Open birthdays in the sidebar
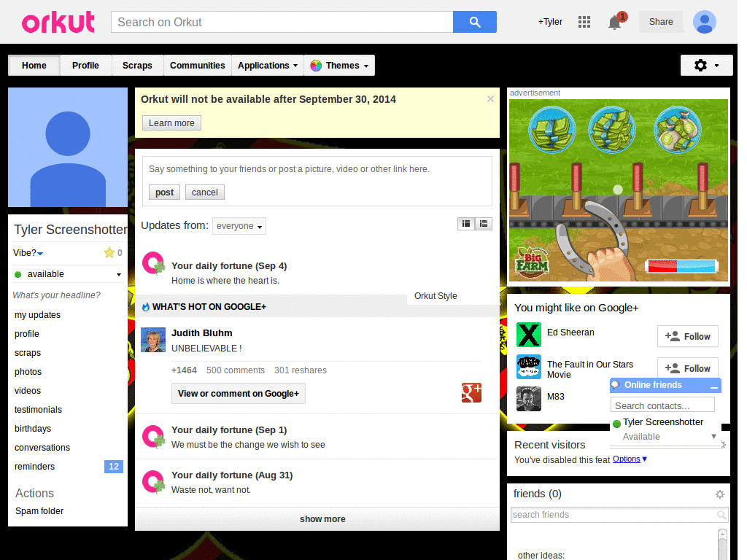Screen dimensions: 747x560 pyautogui.click(x=33, y=429)
